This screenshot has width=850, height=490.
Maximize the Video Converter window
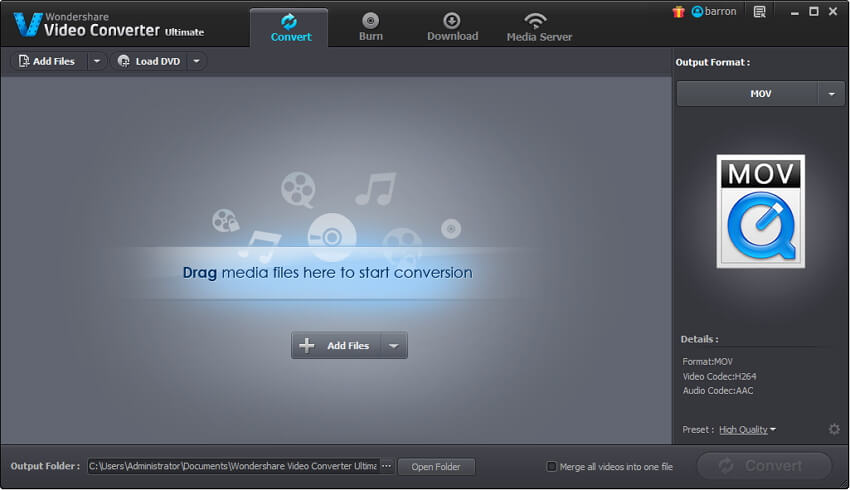(x=814, y=11)
